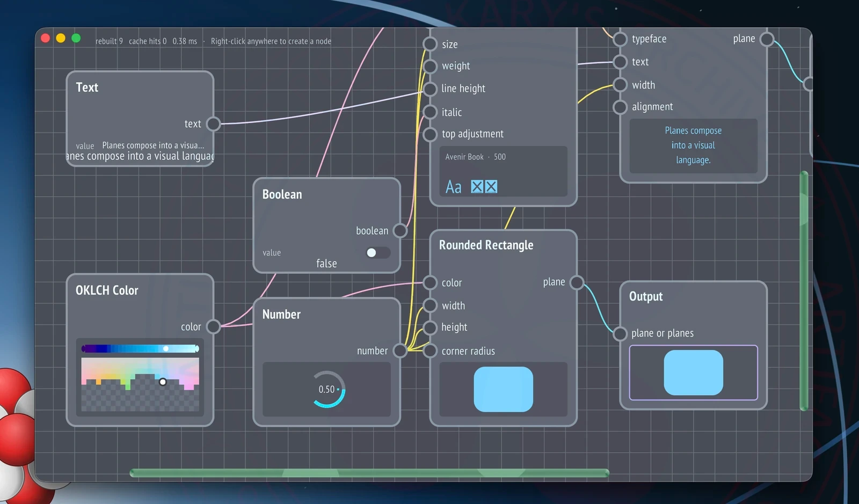The height and width of the screenshot is (504, 859).
Task: Click the plane output port beside typeface
Action: point(767,39)
